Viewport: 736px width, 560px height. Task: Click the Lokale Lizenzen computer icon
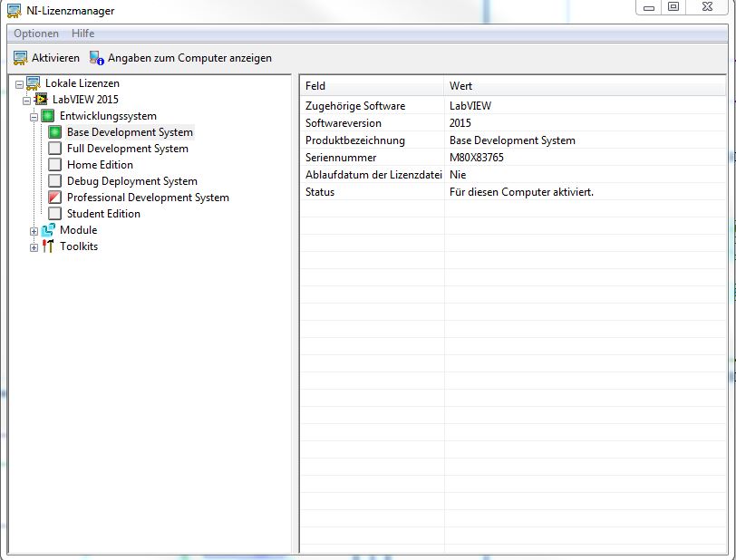(34, 83)
